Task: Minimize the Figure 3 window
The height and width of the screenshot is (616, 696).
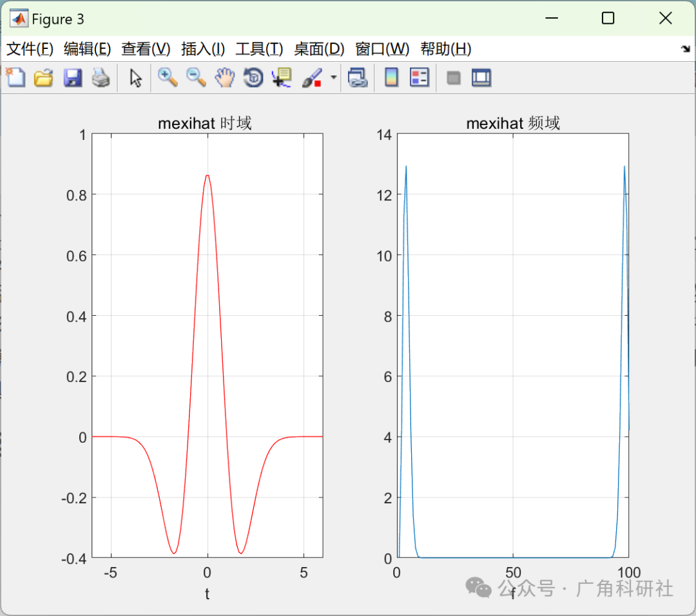Action: 551,18
